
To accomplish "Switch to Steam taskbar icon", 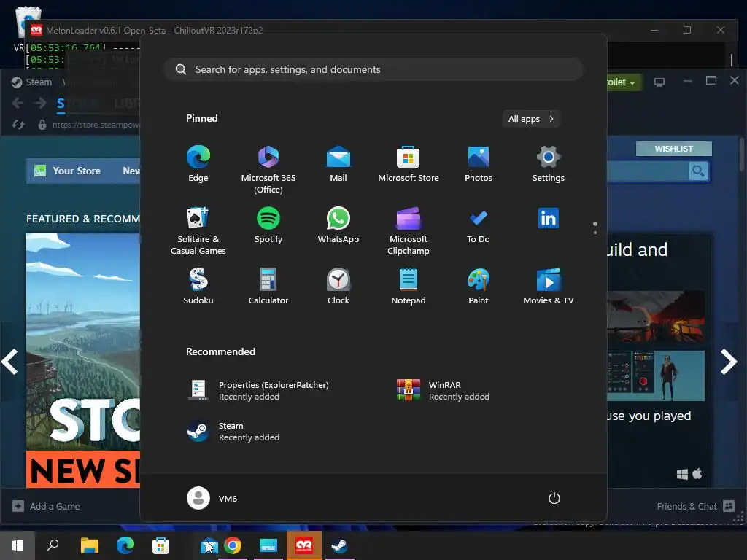I will (340, 545).
